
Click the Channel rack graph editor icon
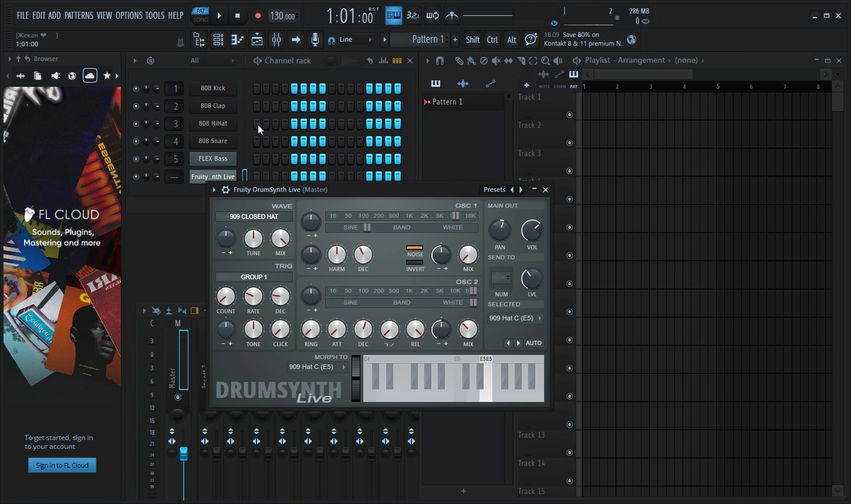(x=383, y=60)
